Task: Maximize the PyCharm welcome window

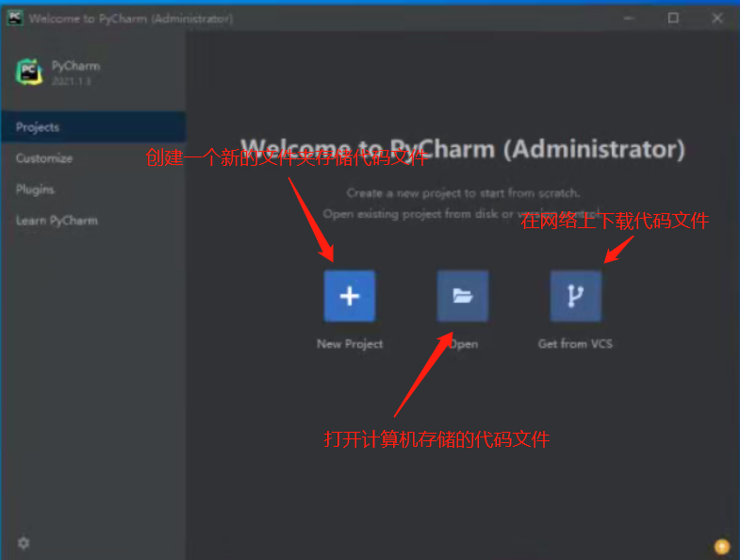Action: [x=673, y=18]
